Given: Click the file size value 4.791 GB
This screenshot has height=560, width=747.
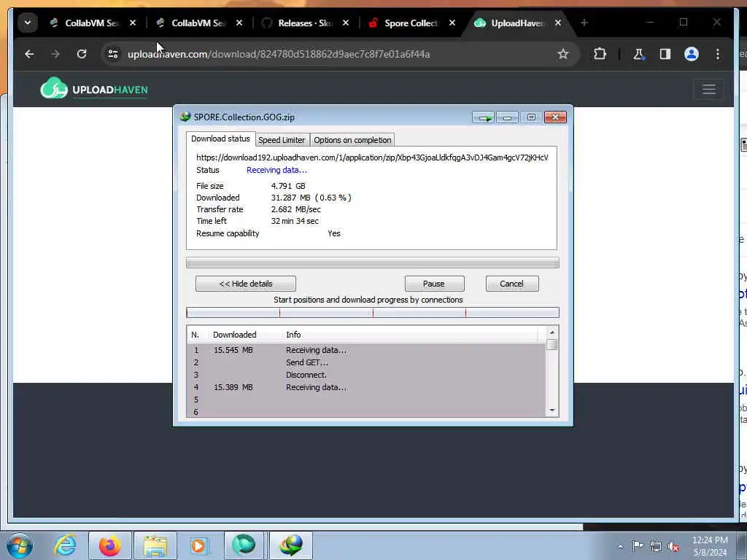Looking at the screenshot, I should (x=288, y=186).
